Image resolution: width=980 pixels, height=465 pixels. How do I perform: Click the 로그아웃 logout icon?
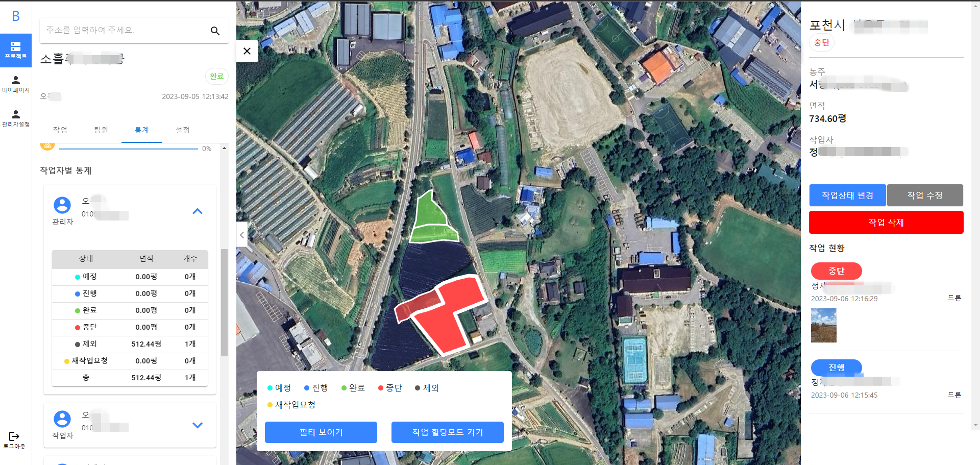pos(14,440)
